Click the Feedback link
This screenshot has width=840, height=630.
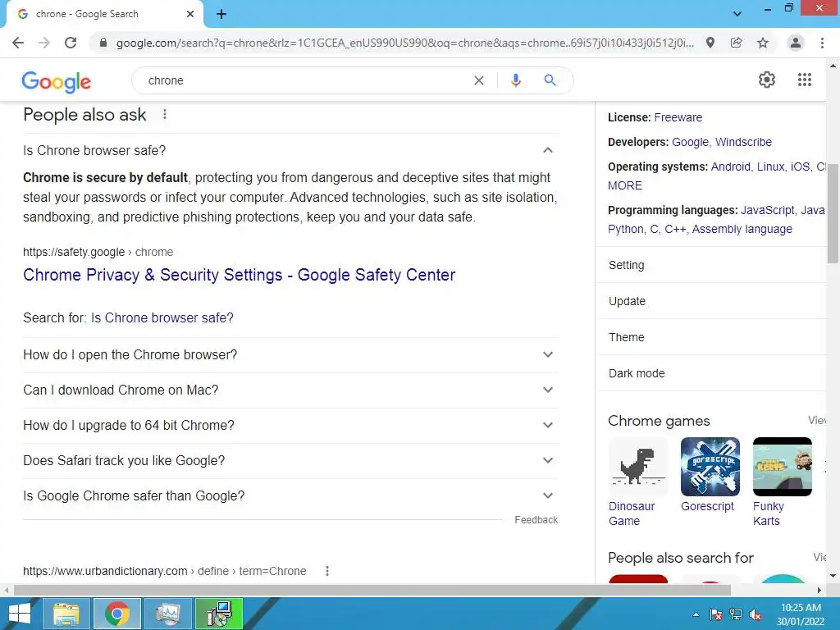pyautogui.click(x=536, y=519)
